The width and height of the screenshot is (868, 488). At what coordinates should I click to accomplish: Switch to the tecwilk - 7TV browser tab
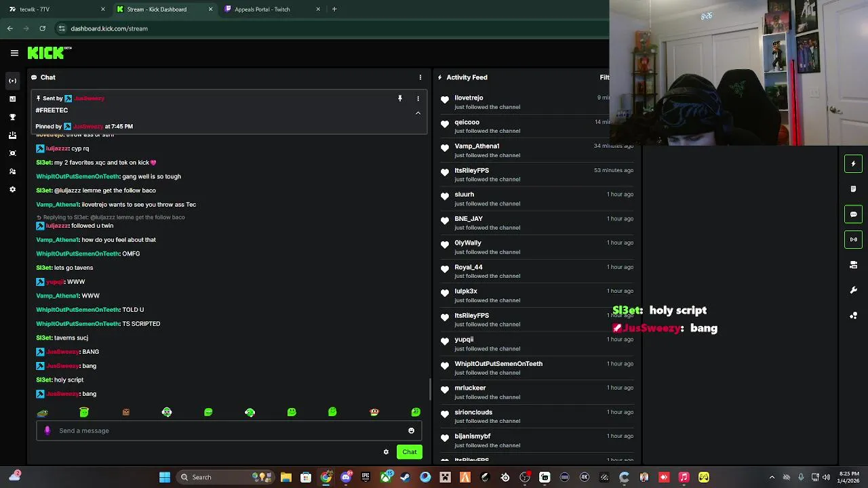54,9
